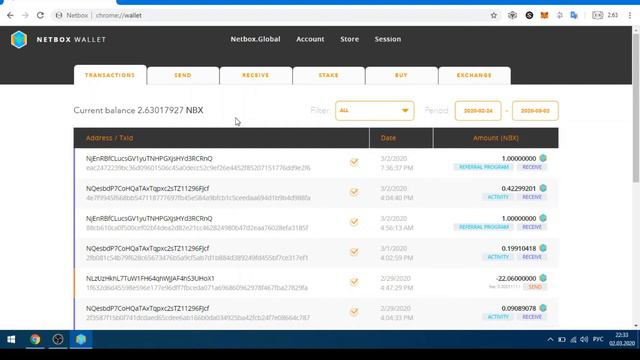
Task: Open the browser three-dot menu
Action: (630, 16)
